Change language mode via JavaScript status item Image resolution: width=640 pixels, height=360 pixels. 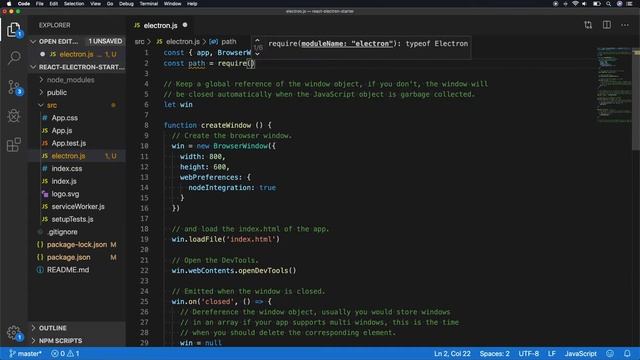[x=580, y=353]
